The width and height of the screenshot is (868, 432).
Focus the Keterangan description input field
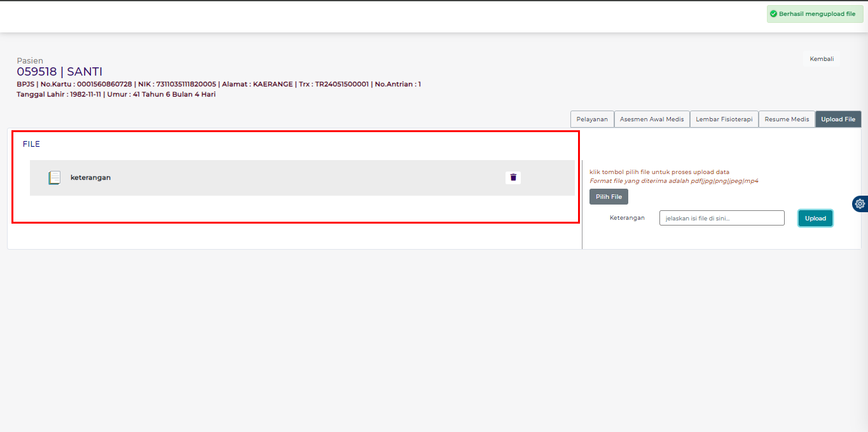pos(722,218)
